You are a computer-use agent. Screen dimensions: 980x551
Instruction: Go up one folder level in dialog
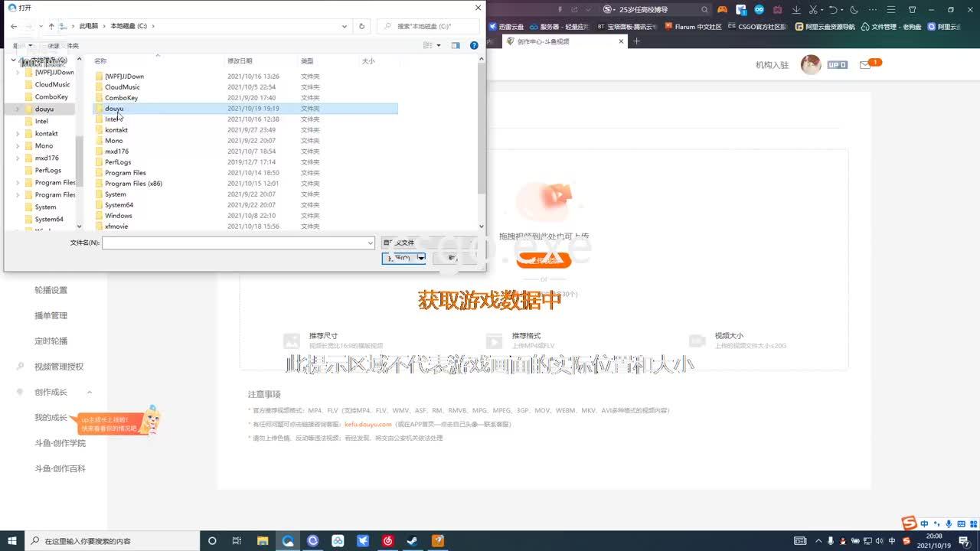click(51, 26)
